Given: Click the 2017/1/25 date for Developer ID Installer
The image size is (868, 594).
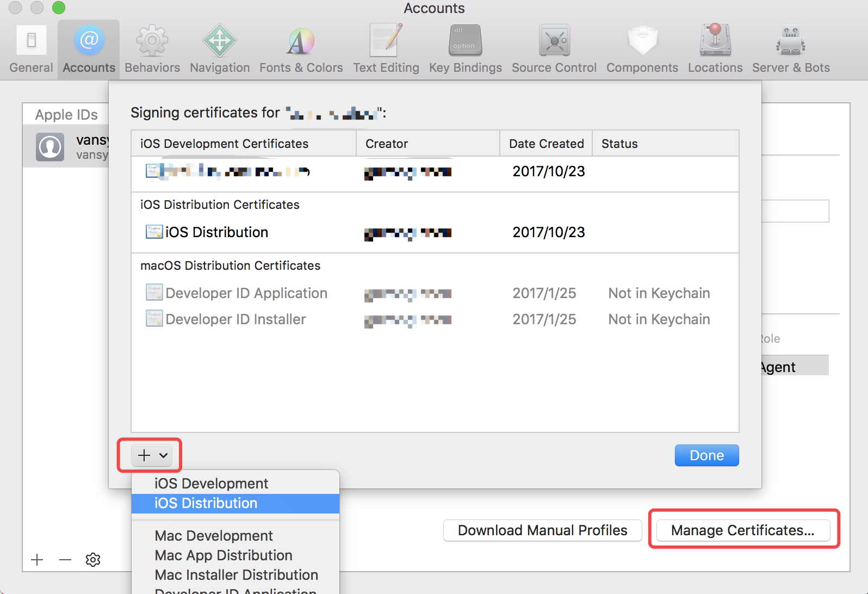Looking at the screenshot, I should click(544, 319).
